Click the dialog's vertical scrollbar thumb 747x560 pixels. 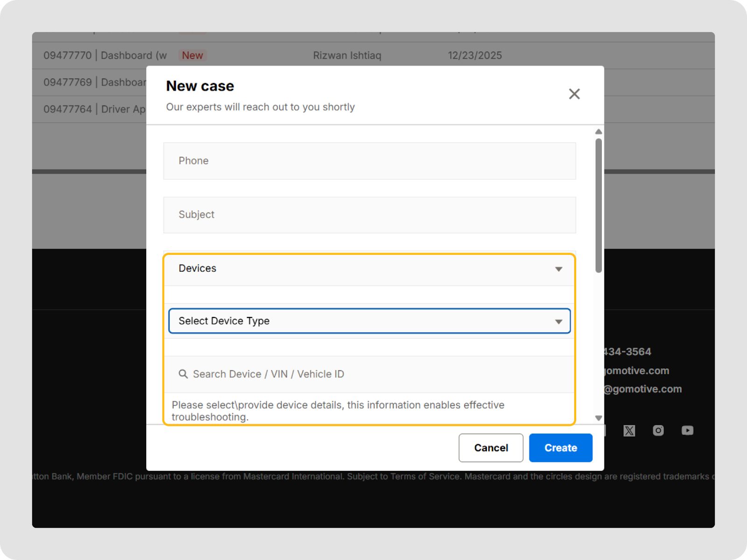[x=599, y=205]
